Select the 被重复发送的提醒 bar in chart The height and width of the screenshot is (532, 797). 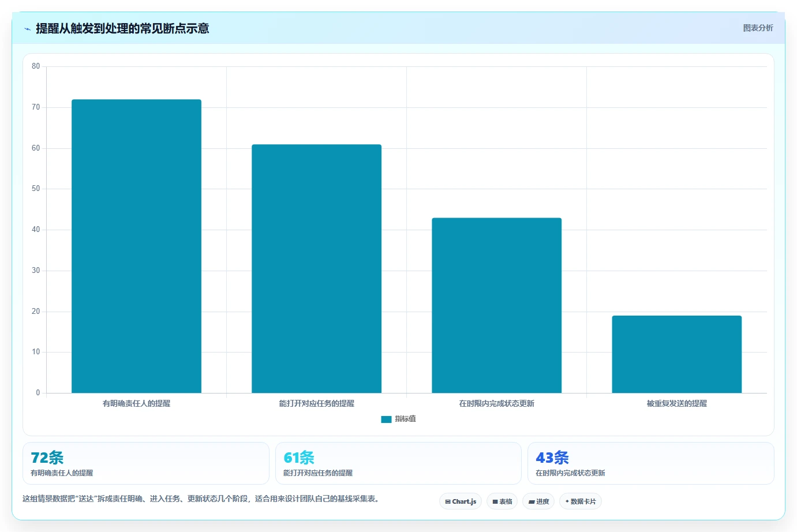coord(676,354)
